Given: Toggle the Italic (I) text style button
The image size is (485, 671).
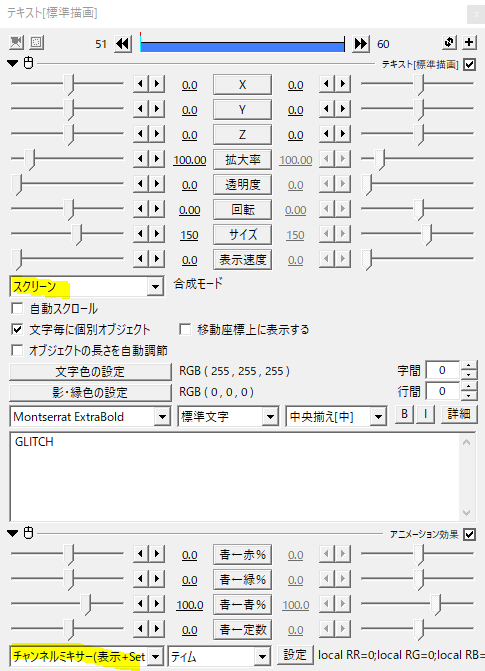Looking at the screenshot, I should click(425, 414).
